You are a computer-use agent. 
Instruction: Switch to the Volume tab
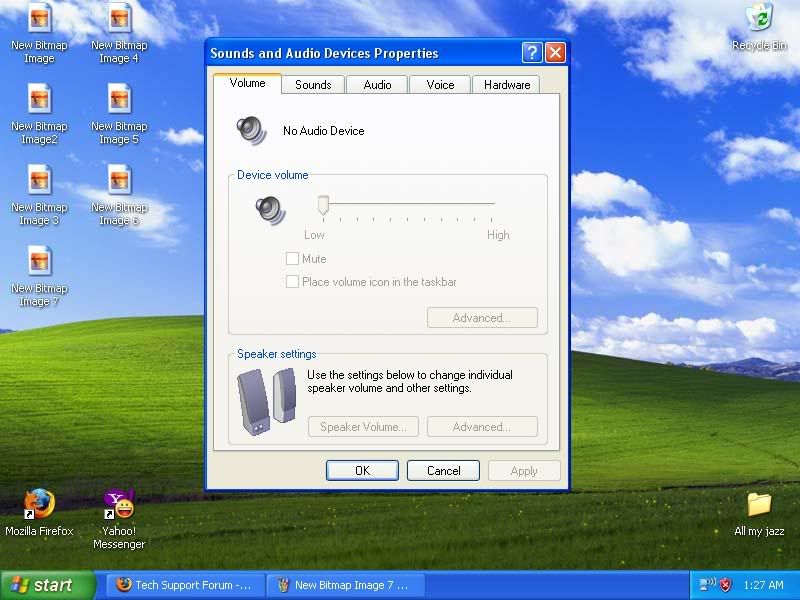[247, 83]
